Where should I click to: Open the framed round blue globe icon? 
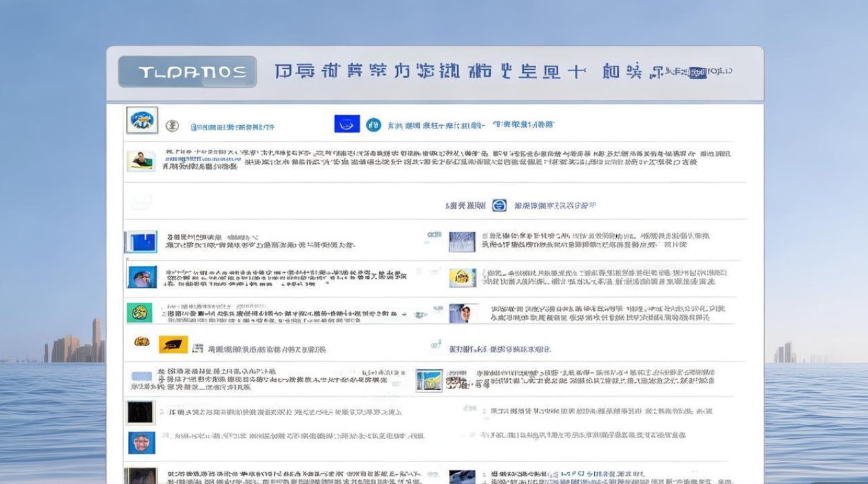142,120
